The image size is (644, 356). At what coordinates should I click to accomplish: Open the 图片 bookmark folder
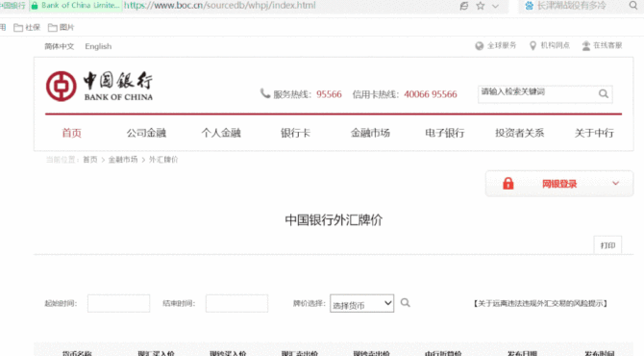pyautogui.click(x=61, y=28)
